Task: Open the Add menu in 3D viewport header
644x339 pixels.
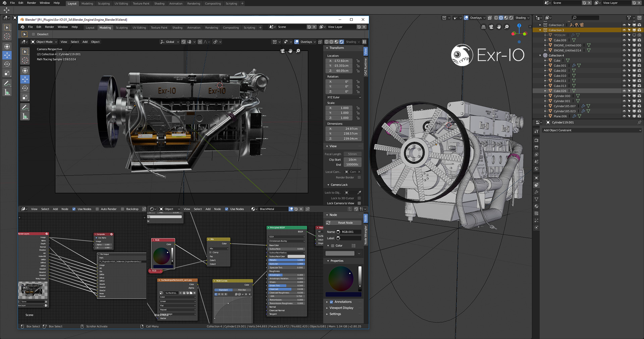Action: (x=85, y=42)
